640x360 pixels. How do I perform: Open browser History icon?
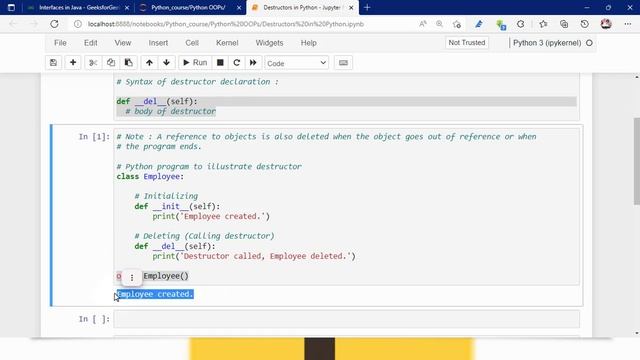click(584, 24)
